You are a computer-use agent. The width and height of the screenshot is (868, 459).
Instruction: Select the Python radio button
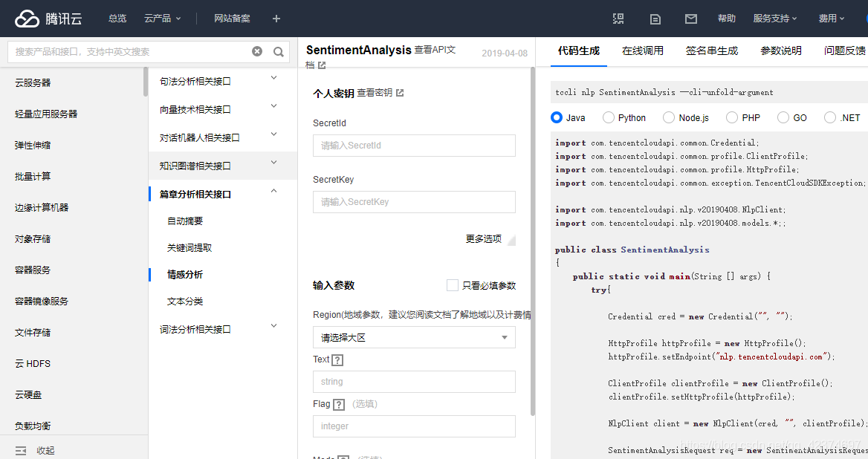[609, 117]
